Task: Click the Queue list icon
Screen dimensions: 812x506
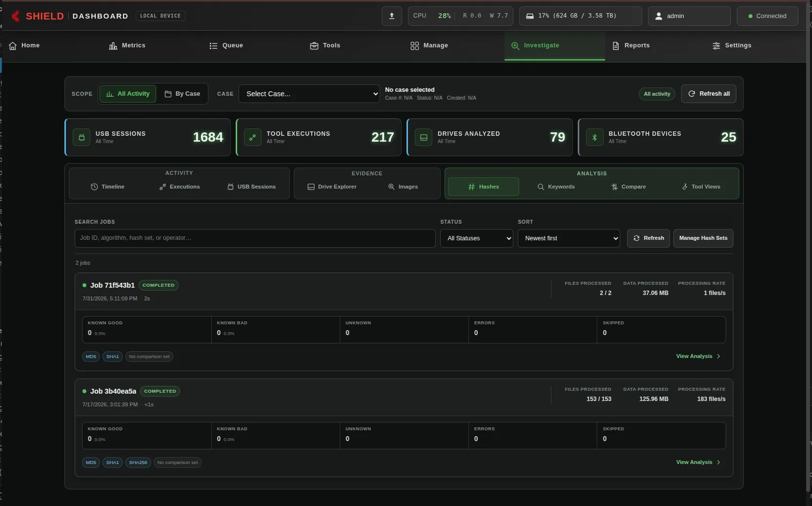Action: (213, 45)
